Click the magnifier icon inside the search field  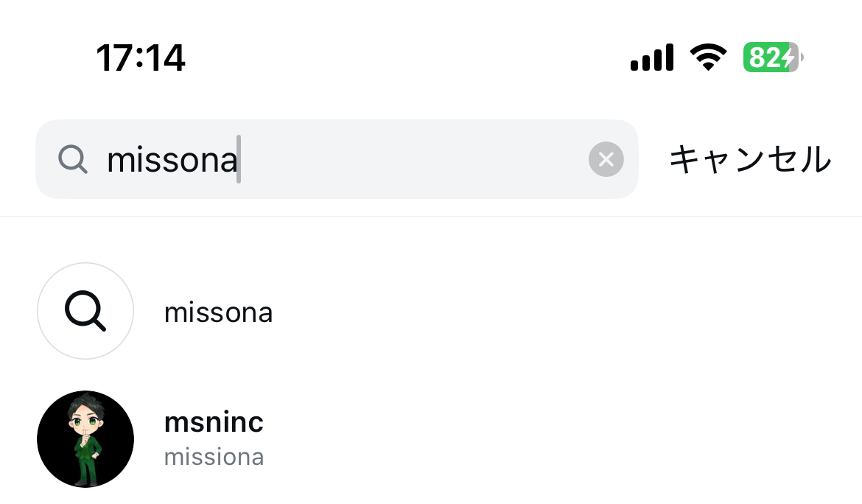point(72,159)
